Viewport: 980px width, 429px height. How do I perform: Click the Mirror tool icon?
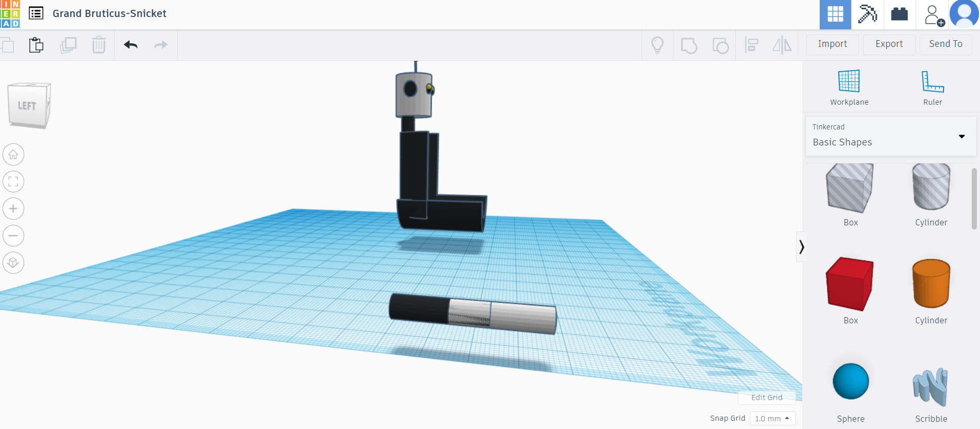coord(782,45)
